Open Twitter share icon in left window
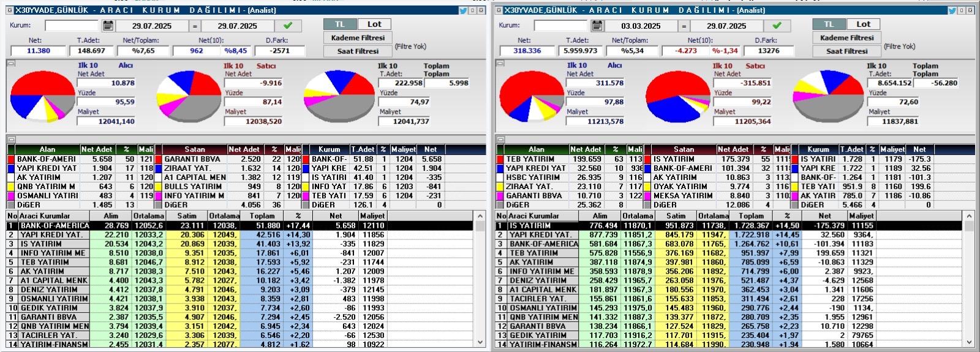This screenshot has height=352, width=980. [x=463, y=10]
